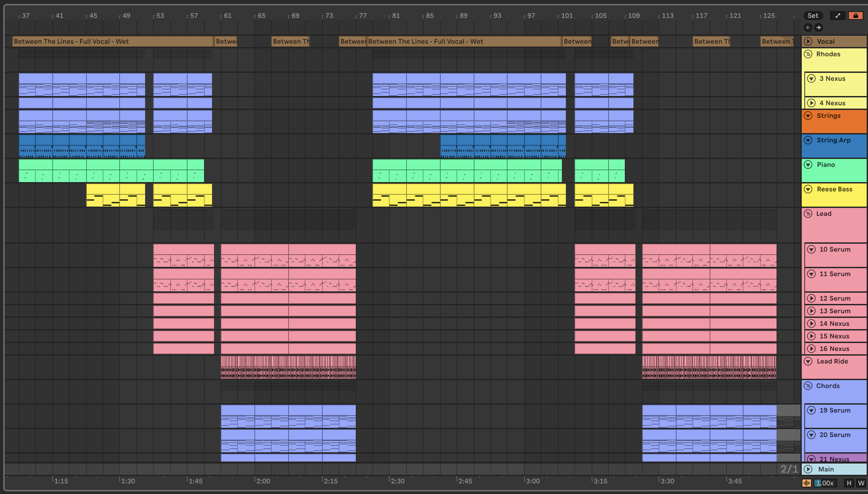Click bar 81 in the beat ruler

pyautogui.click(x=396, y=16)
